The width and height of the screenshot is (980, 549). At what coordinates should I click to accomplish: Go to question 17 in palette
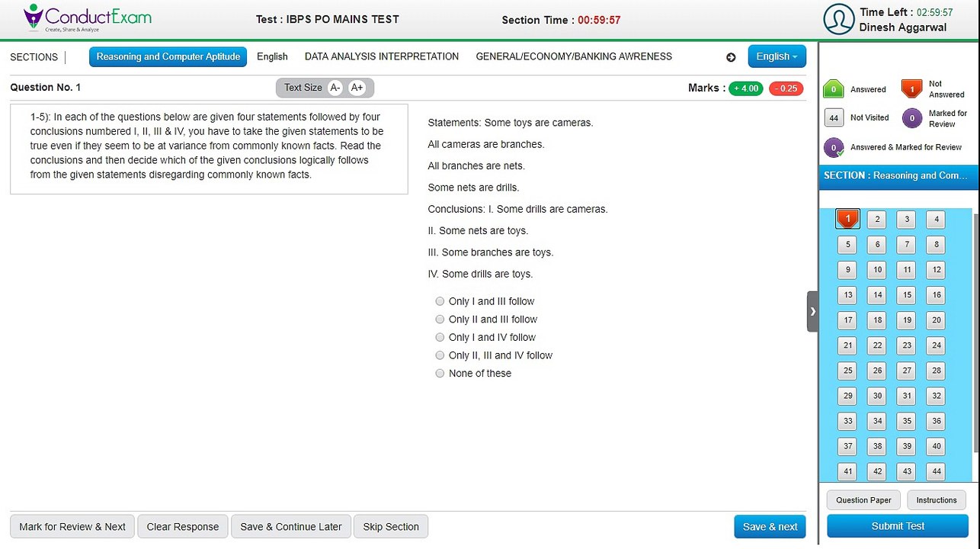(x=847, y=320)
